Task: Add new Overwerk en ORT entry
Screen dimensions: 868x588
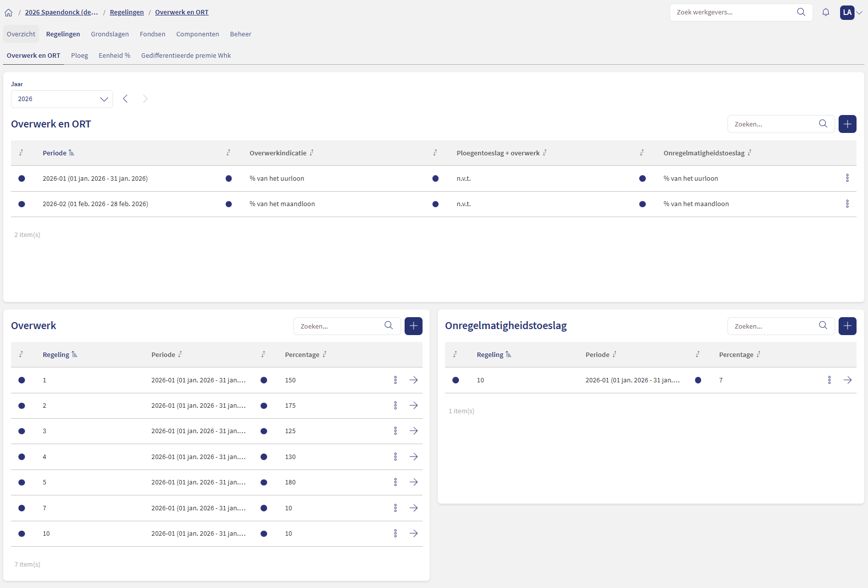Action: (847, 124)
